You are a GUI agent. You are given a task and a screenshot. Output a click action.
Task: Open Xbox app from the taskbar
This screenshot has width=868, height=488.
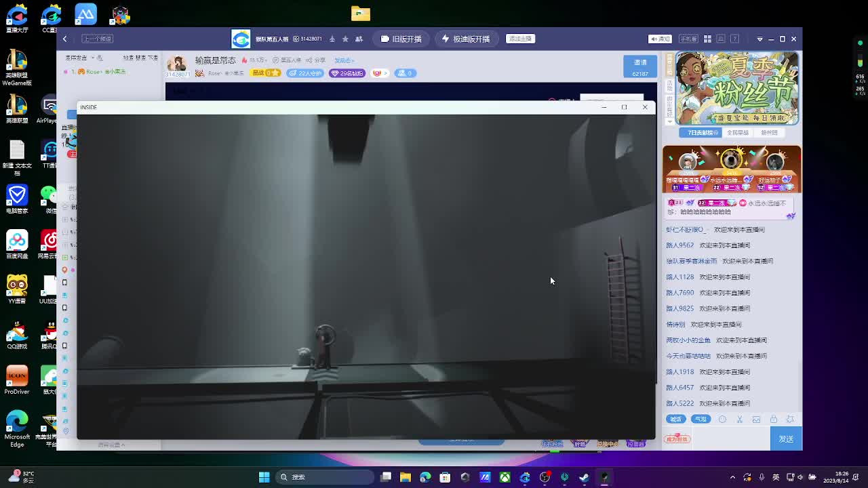click(x=505, y=477)
